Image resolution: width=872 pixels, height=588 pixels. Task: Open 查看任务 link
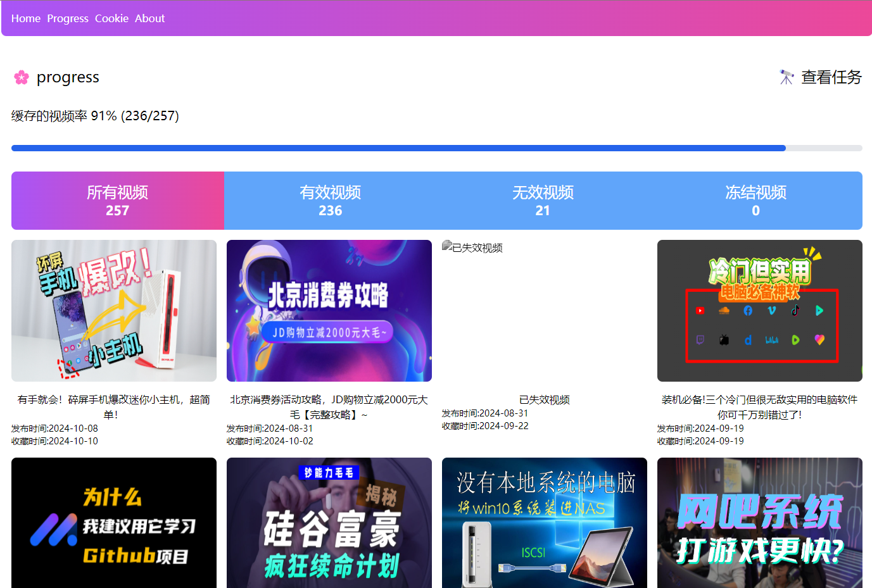coord(831,77)
